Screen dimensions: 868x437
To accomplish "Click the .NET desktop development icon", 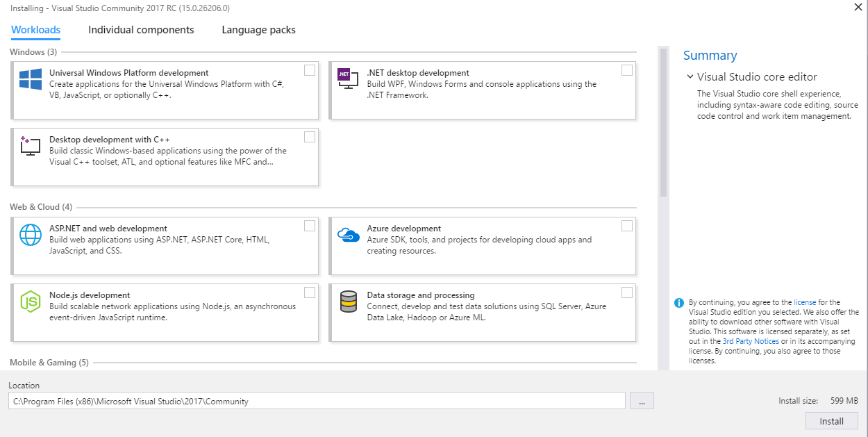I will tap(347, 78).
